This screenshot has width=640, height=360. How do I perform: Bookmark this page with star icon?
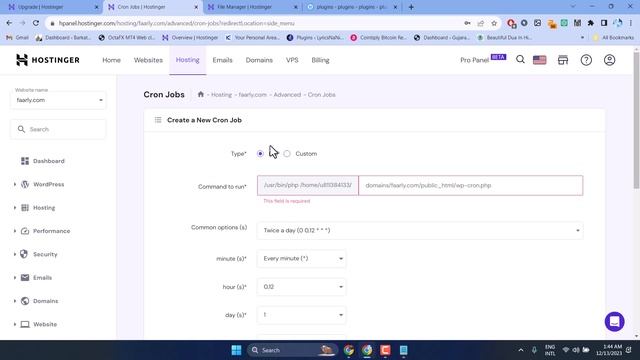pos(494,23)
